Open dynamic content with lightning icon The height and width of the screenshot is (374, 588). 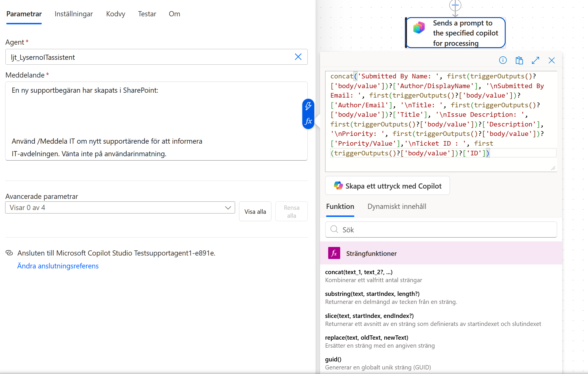click(308, 106)
